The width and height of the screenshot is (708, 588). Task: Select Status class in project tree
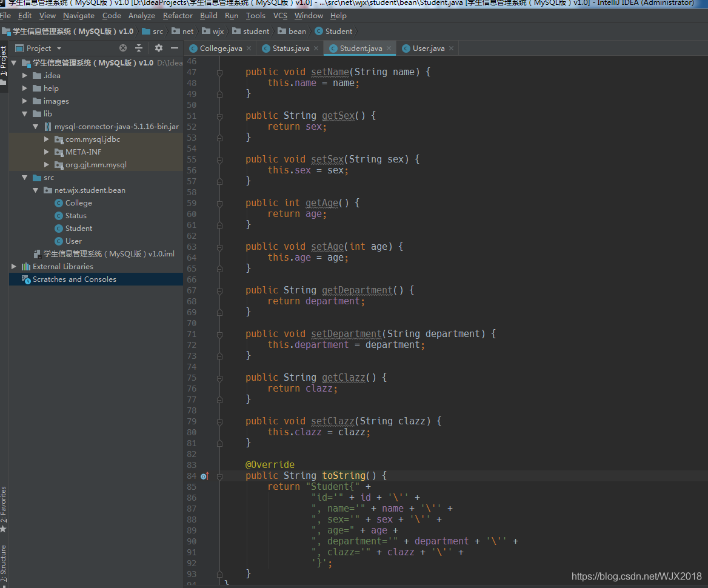click(x=76, y=216)
